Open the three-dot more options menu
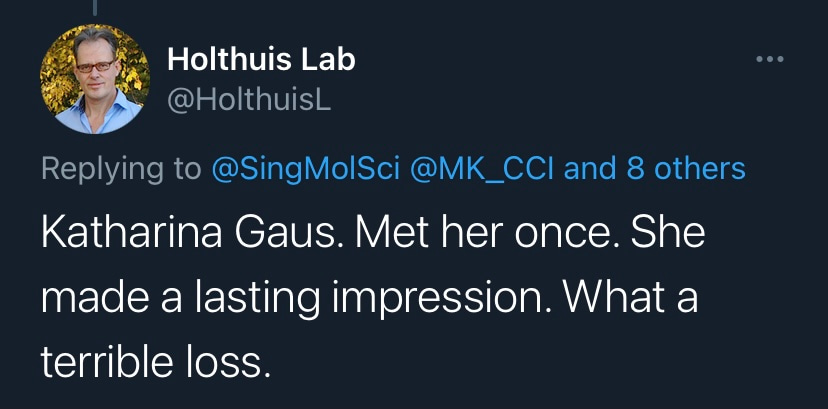Screen dimensions: 828x409 click(x=770, y=59)
